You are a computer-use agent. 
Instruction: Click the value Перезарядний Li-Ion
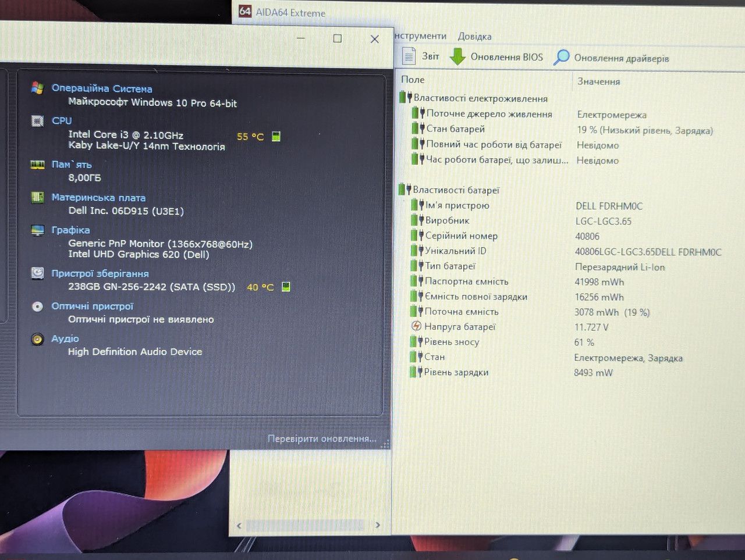[620, 267]
